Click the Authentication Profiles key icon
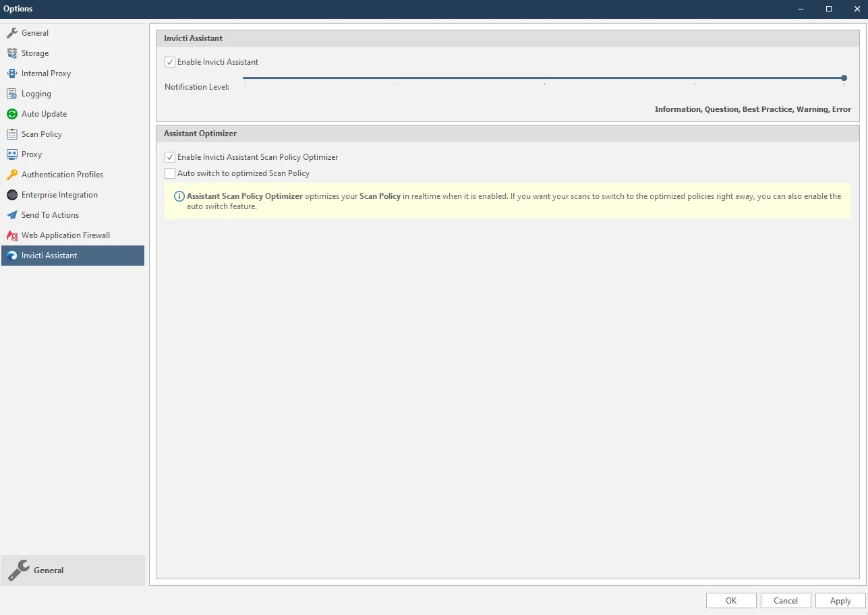868x615 pixels. coord(11,175)
